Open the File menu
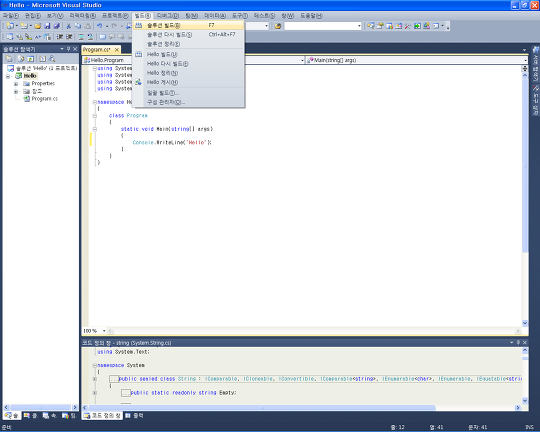Screen dimensions: 540x432 [x=11, y=16]
